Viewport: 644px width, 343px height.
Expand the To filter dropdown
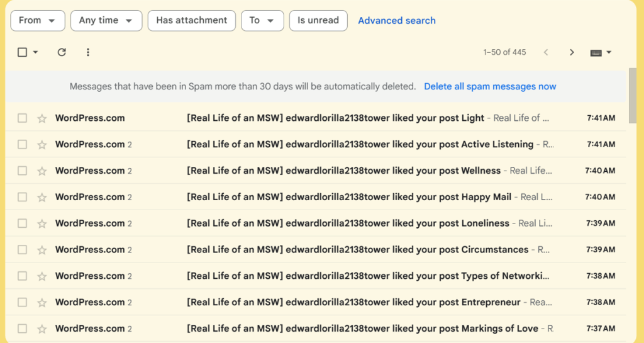click(262, 20)
